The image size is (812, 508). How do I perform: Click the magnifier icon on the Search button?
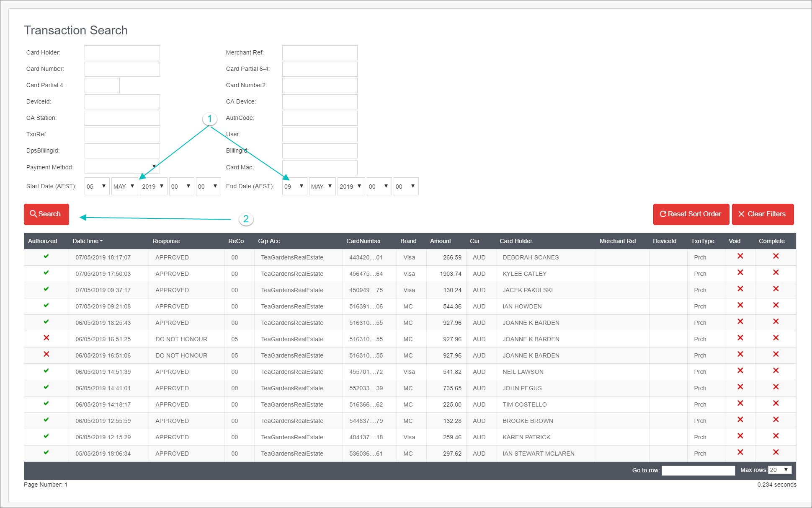coord(34,214)
